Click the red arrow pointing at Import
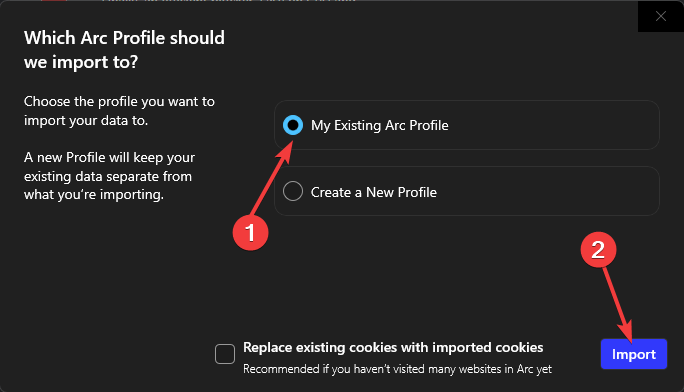The width and height of the screenshot is (684, 392). (618, 303)
